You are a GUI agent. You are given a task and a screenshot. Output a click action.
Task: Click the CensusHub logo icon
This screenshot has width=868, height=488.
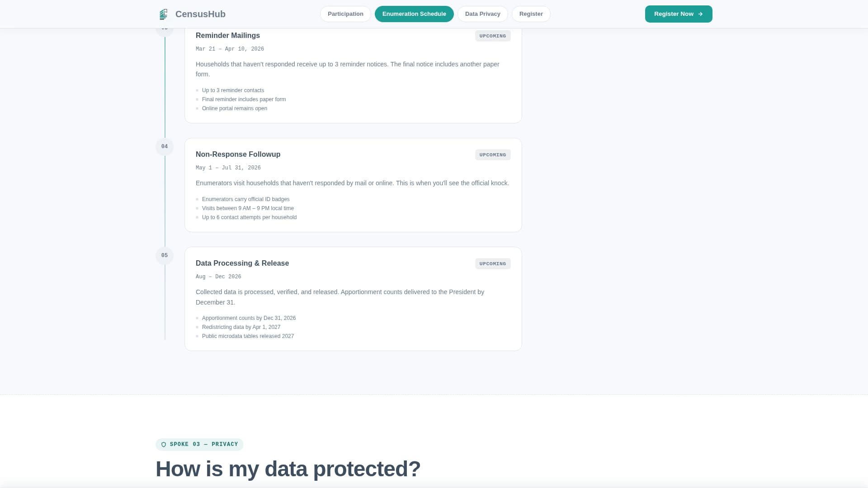(x=164, y=14)
